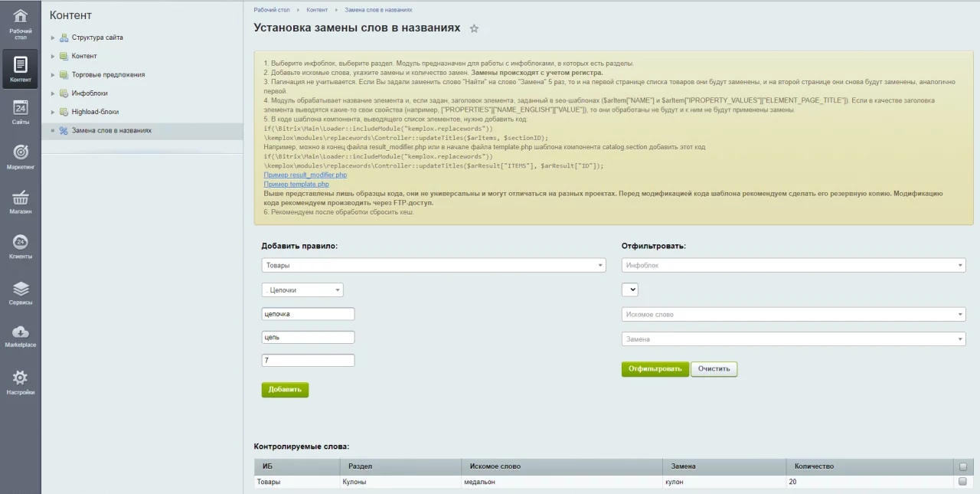Click the Контент breadcrumb item

[316, 10]
